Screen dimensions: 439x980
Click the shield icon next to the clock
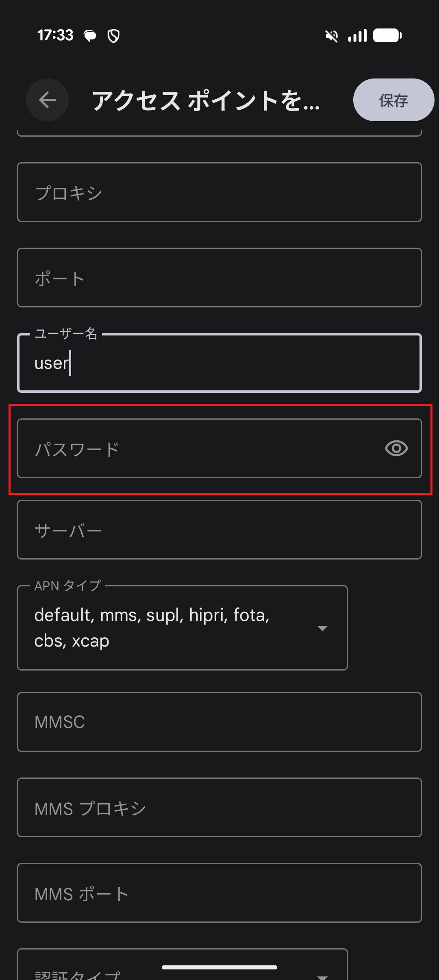click(x=114, y=36)
